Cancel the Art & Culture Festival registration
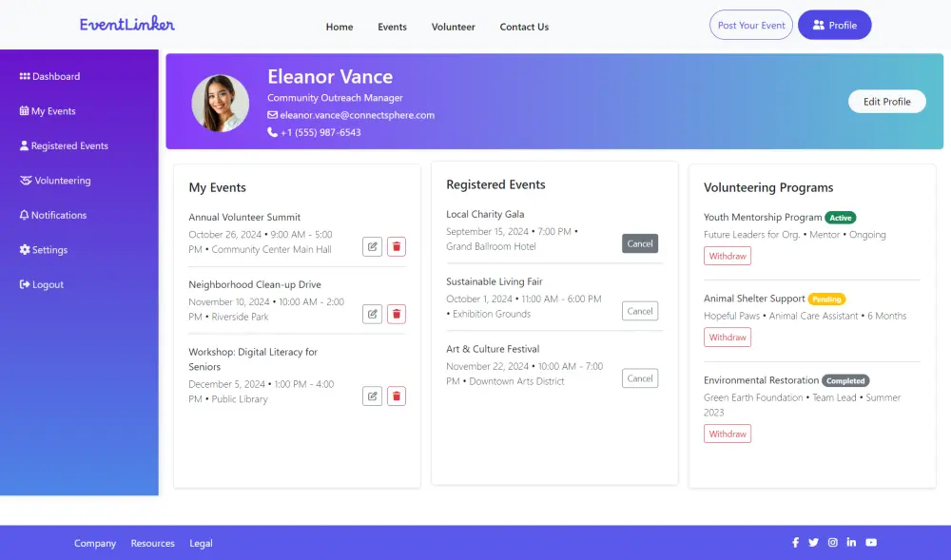 pyautogui.click(x=640, y=378)
